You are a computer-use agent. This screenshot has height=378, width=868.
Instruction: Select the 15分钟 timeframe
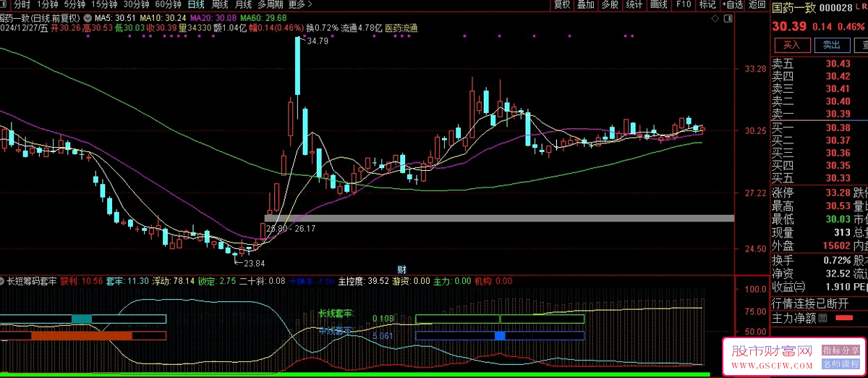(104, 4)
